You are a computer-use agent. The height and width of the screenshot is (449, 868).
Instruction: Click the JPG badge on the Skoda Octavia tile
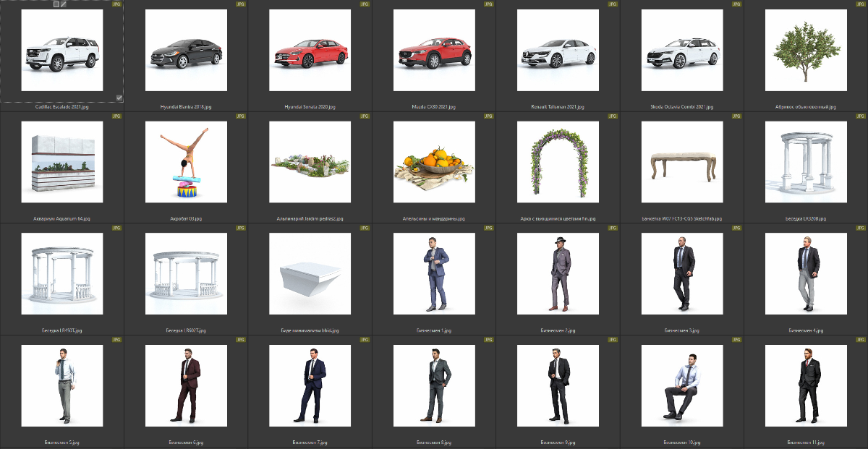click(x=736, y=4)
